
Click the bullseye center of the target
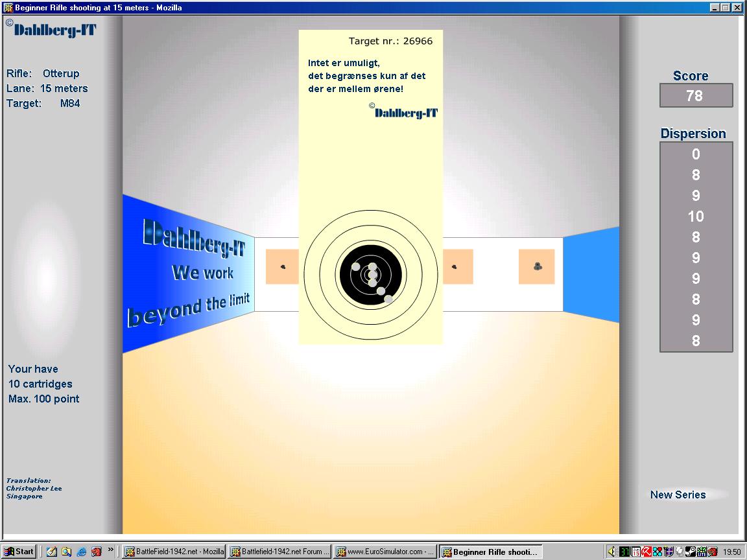372,274
